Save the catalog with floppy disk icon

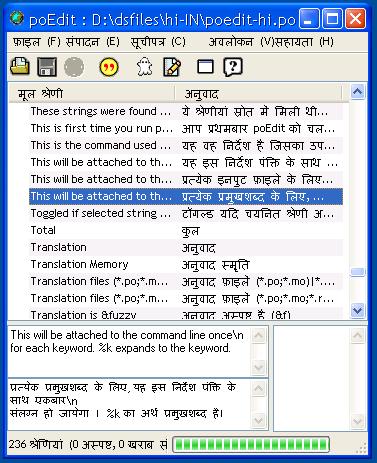click(x=47, y=67)
